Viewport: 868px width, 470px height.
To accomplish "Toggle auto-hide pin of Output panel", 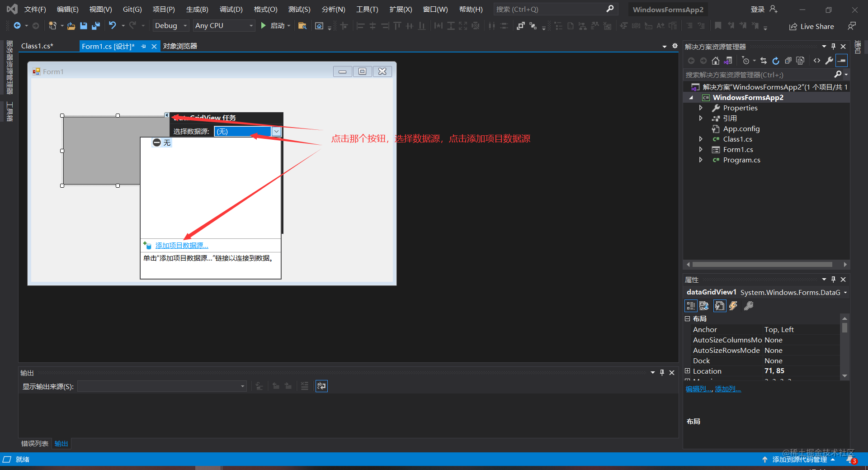I will pyautogui.click(x=662, y=373).
